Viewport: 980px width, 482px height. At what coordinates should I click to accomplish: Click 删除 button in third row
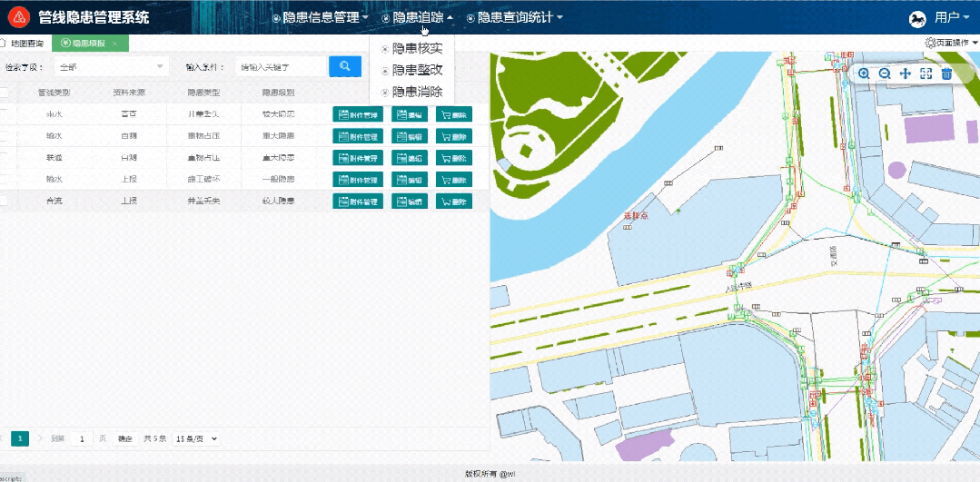(x=454, y=158)
